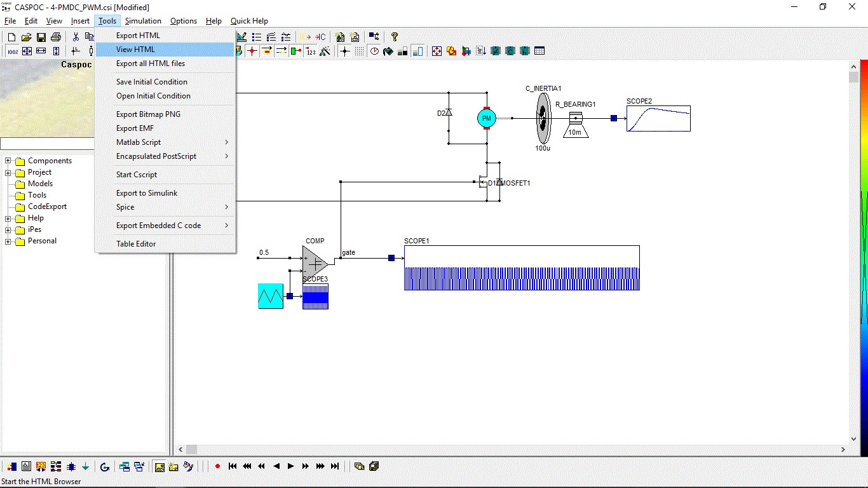Screen dimensions: 868x488
Task: Click the red arrow to IC icon
Action: click(x=320, y=37)
